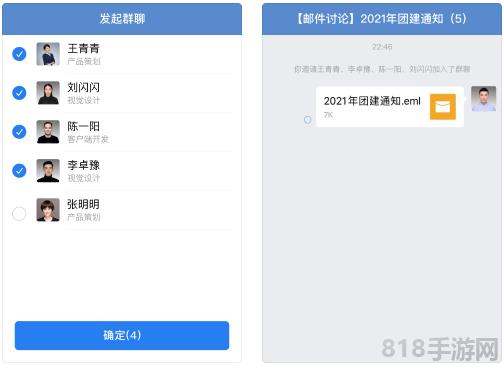Toggle 李卓豫 checkbox off
The width and height of the screenshot is (504, 366).
click(19, 171)
